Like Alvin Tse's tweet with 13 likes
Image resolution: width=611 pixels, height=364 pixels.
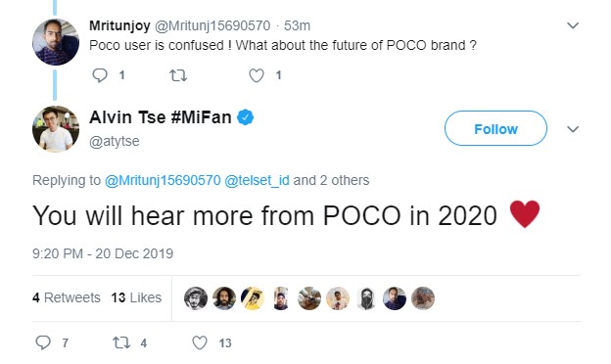coord(200,342)
